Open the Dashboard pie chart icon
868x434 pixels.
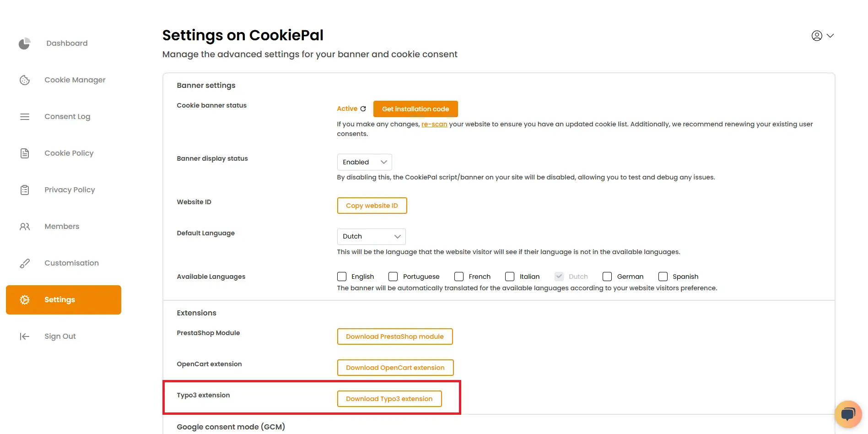point(24,43)
